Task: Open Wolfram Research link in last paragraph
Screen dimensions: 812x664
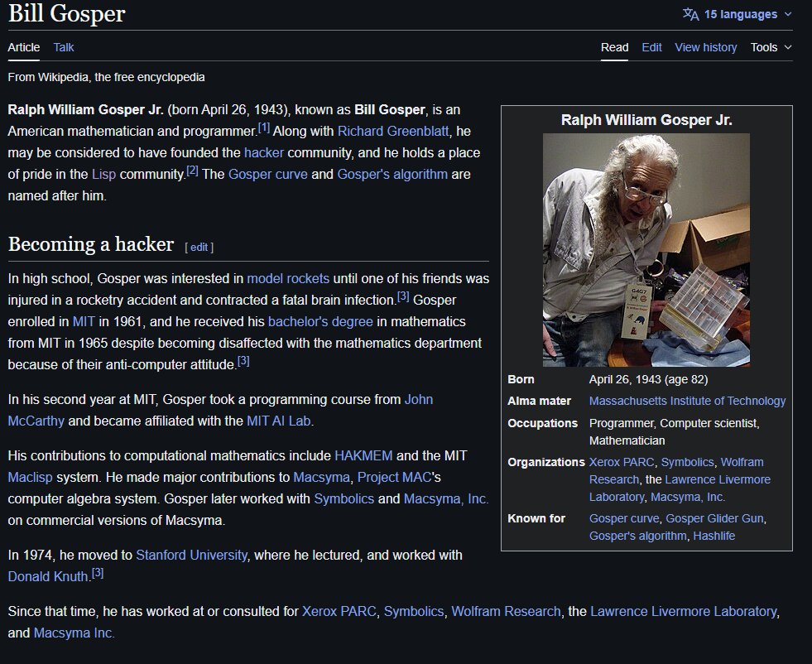Action: [506, 612]
